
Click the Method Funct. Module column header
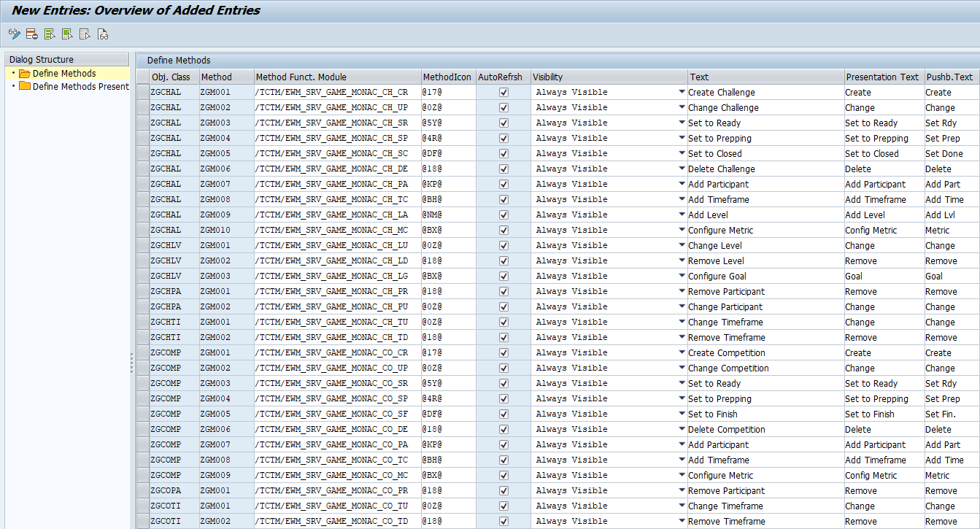(301, 77)
